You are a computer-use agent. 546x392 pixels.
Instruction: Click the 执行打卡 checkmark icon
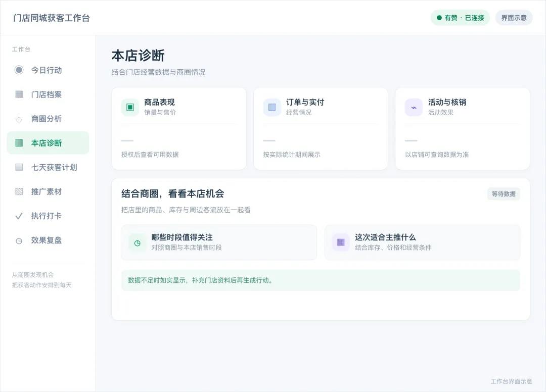pos(19,216)
